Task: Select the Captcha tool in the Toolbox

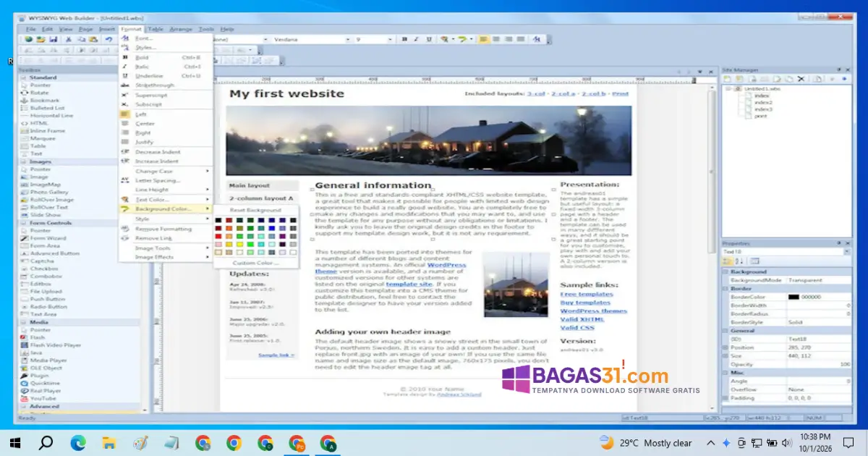Action: point(41,261)
